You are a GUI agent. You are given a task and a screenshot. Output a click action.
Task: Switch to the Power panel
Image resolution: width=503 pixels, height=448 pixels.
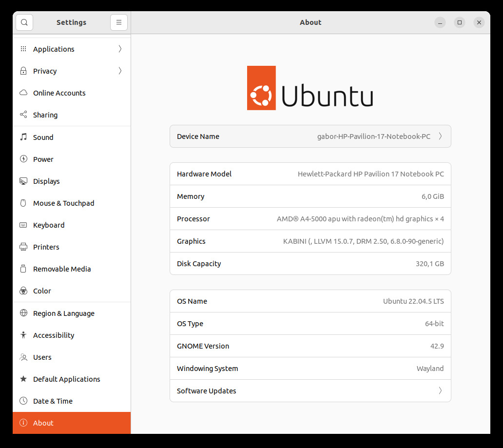tap(72, 159)
